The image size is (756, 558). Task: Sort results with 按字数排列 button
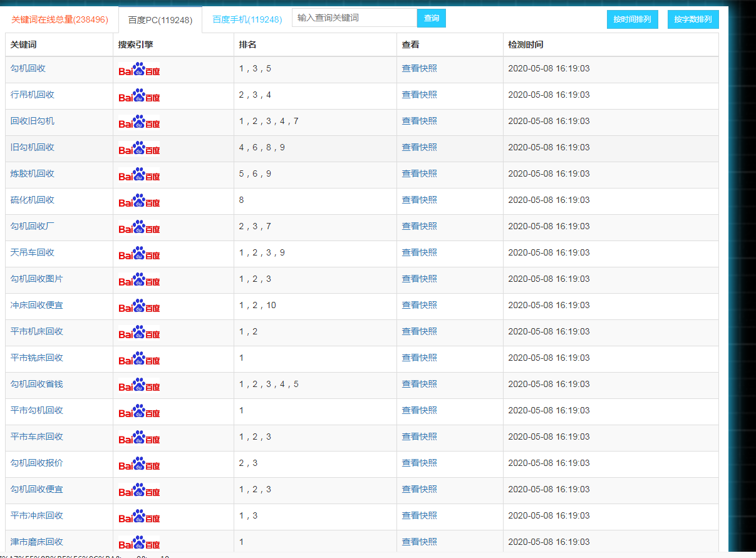click(x=693, y=19)
